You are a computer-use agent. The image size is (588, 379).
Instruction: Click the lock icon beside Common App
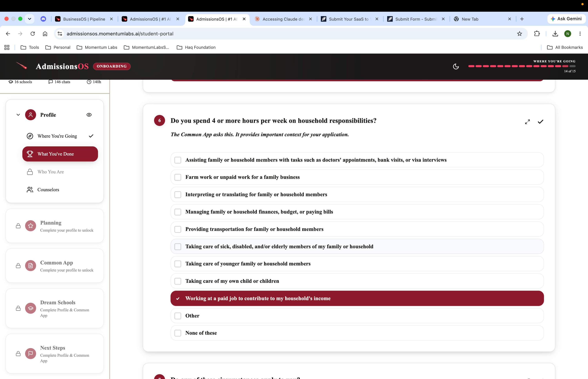18,266
